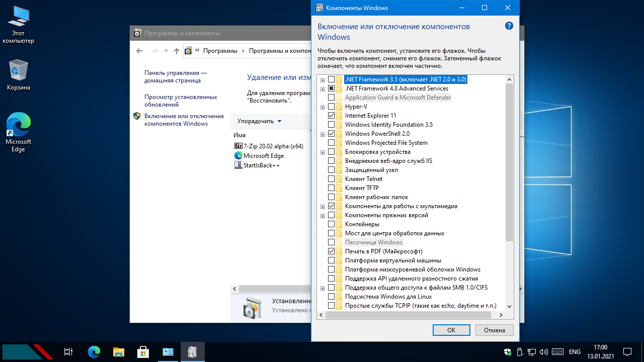
Task: Uncheck the Internet Explorer 11 checkbox
Action: click(331, 116)
